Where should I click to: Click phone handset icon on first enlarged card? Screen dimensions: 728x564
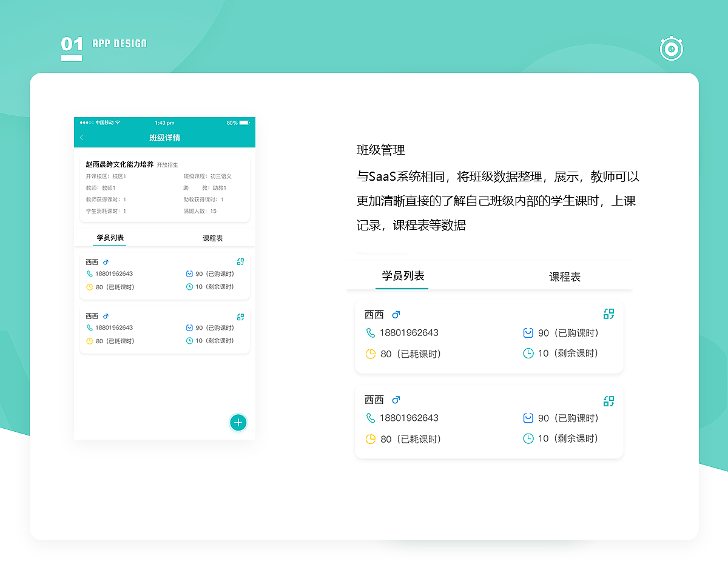pyautogui.click(x=371, y=333)
